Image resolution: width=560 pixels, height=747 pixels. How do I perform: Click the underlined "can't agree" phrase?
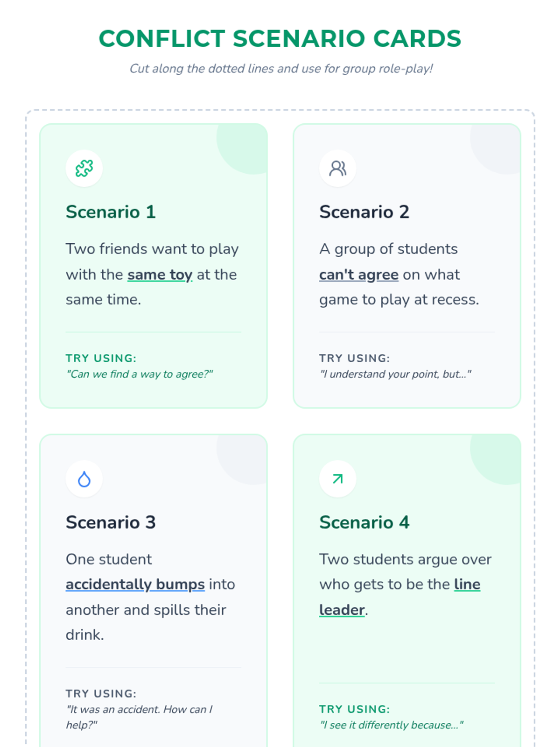coord(358,275)
